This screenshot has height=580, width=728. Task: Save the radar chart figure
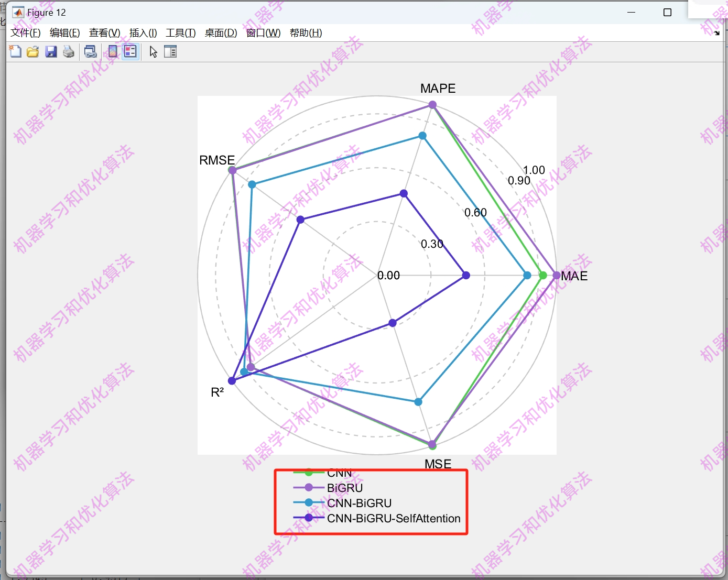(51, 51)
